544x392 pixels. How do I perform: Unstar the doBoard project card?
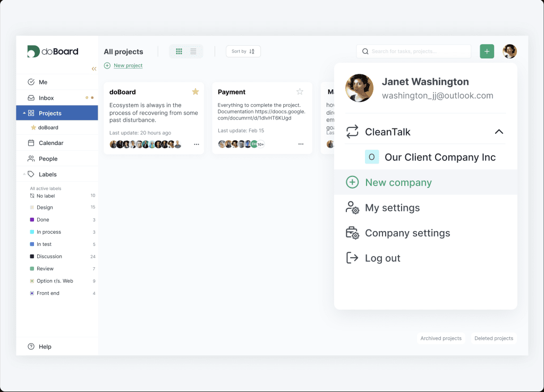[x=195, y=91]
